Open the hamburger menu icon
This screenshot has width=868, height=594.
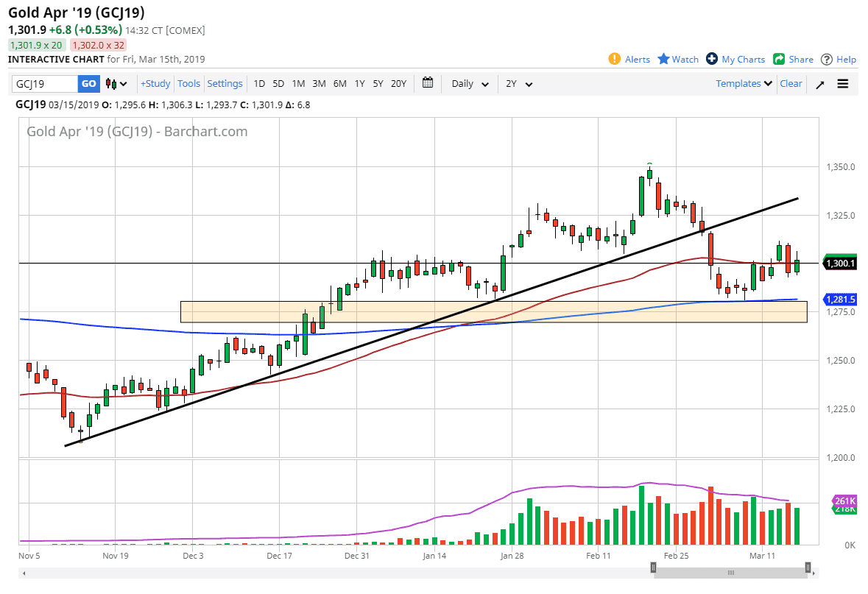843,84
